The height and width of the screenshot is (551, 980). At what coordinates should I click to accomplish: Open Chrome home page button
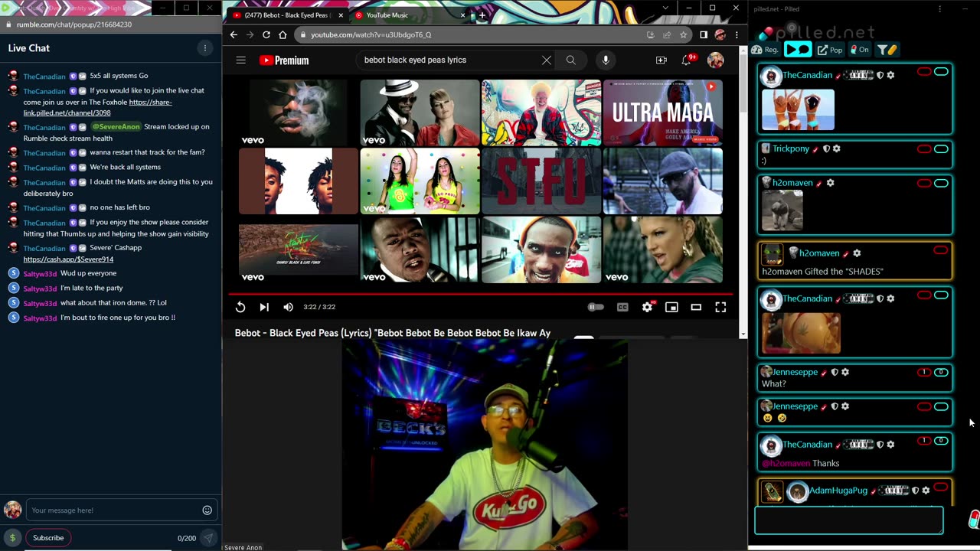pyautogui.click(x=283, y=34)
